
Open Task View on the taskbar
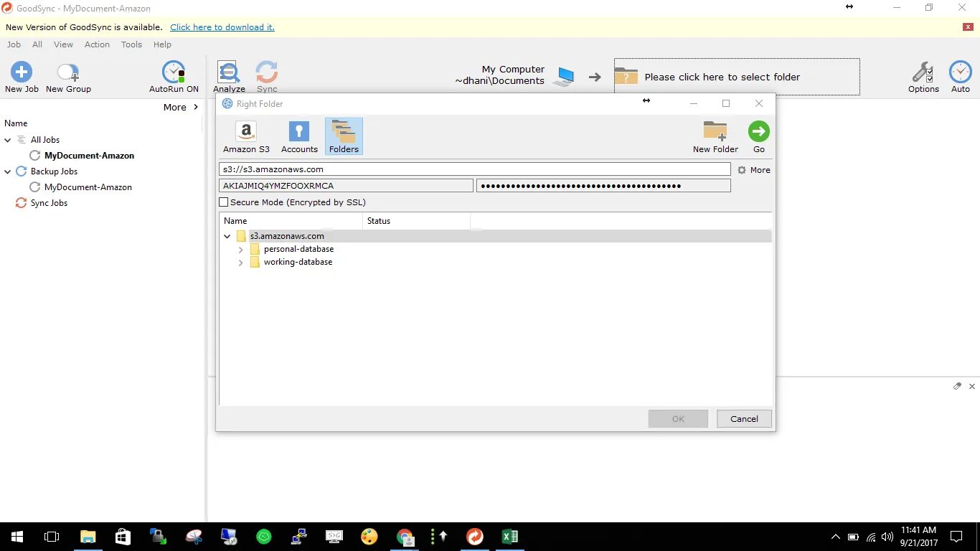point(52,537)
